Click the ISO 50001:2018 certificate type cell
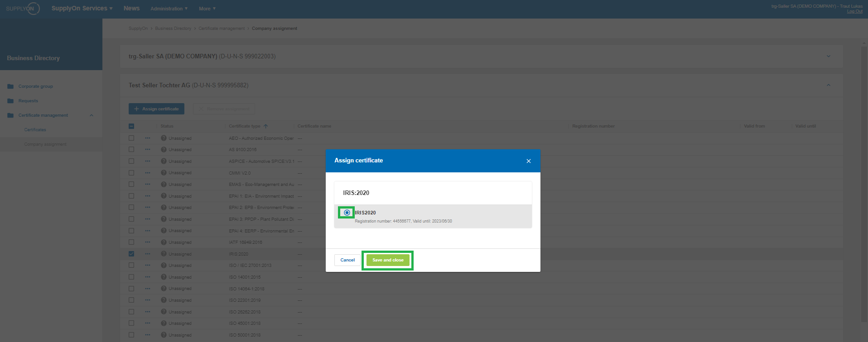 point(245,335)
